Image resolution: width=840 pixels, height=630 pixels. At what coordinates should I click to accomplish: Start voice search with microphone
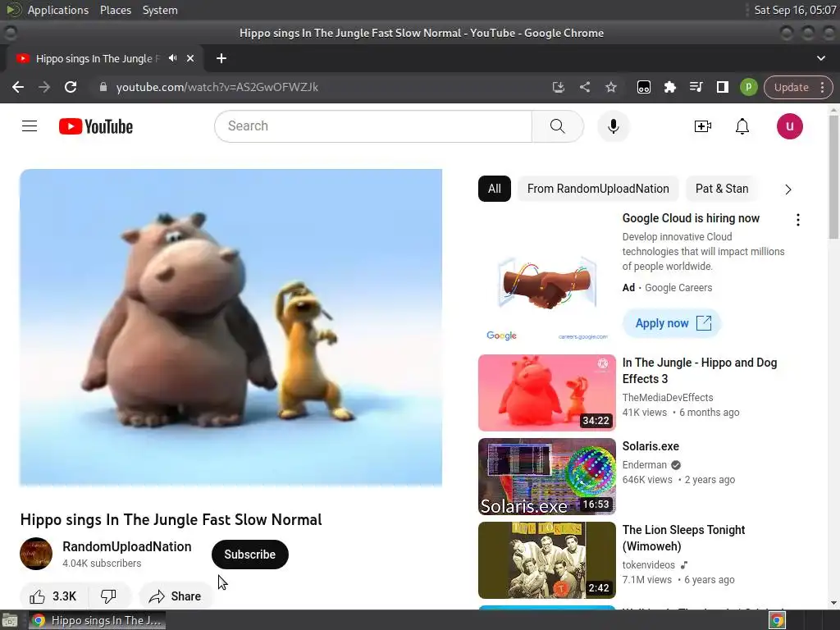pos(614,126)
